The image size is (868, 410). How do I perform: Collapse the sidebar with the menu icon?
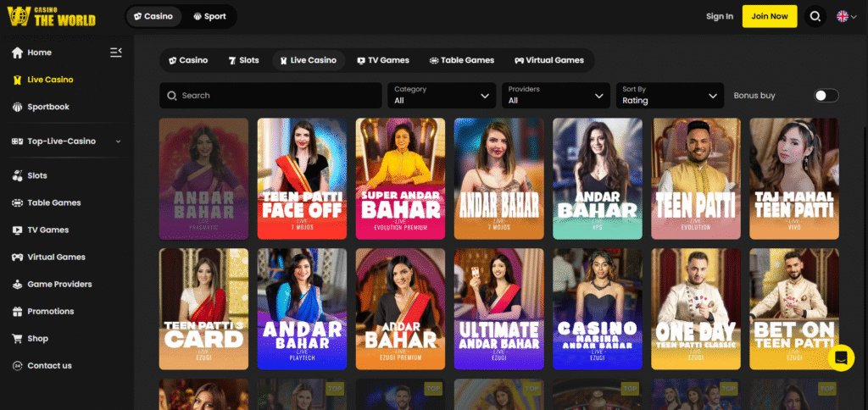click(116, 53)
